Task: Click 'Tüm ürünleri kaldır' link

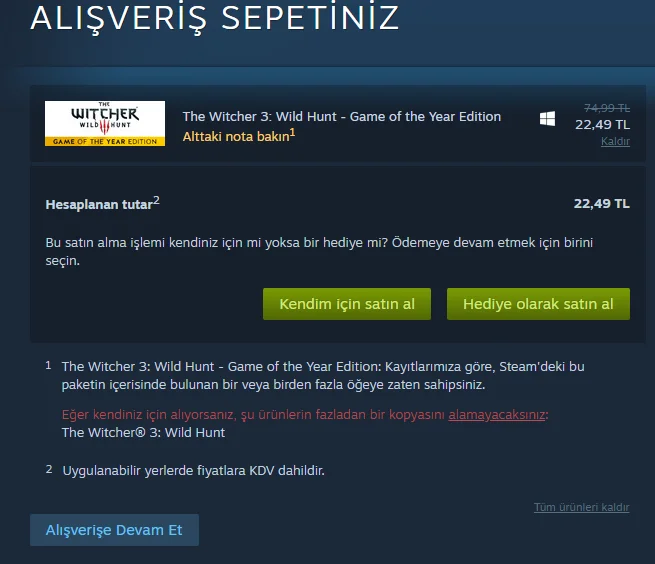Action: click(x=581, y=507)
